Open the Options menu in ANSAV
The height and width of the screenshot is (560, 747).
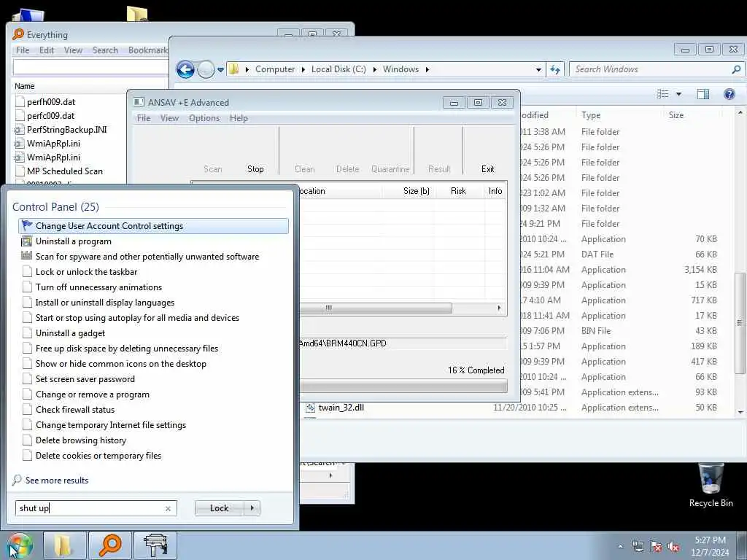tap(204, 118)
